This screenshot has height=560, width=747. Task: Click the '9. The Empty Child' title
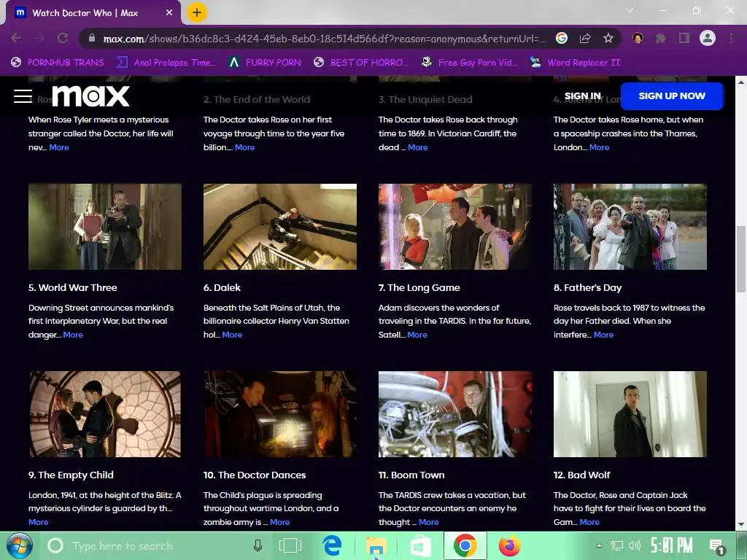[71, 475]
